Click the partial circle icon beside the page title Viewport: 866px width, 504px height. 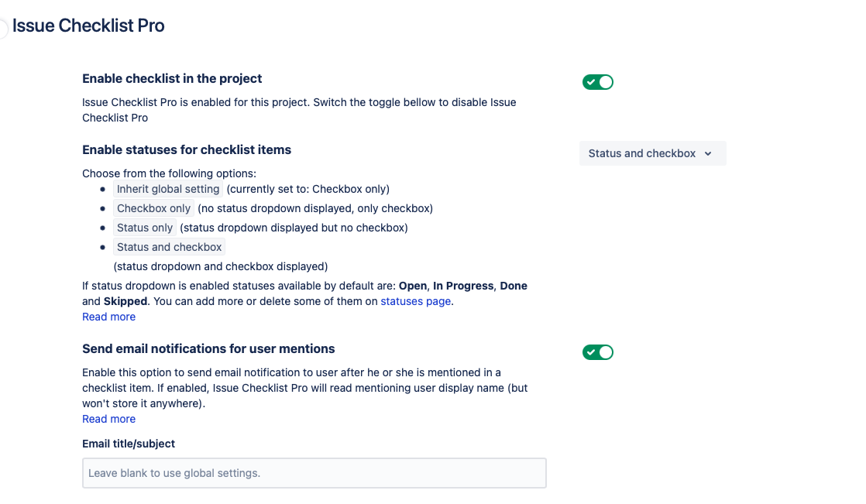point(4,29)
